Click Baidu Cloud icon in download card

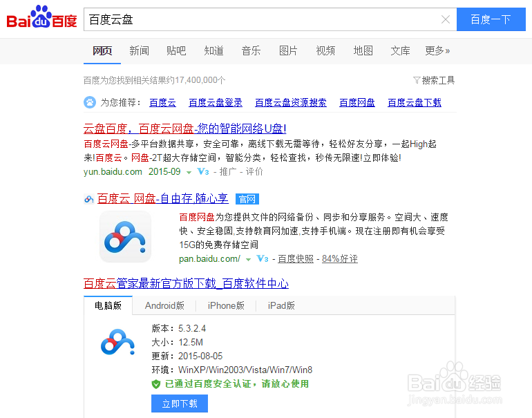pos(117,342)
